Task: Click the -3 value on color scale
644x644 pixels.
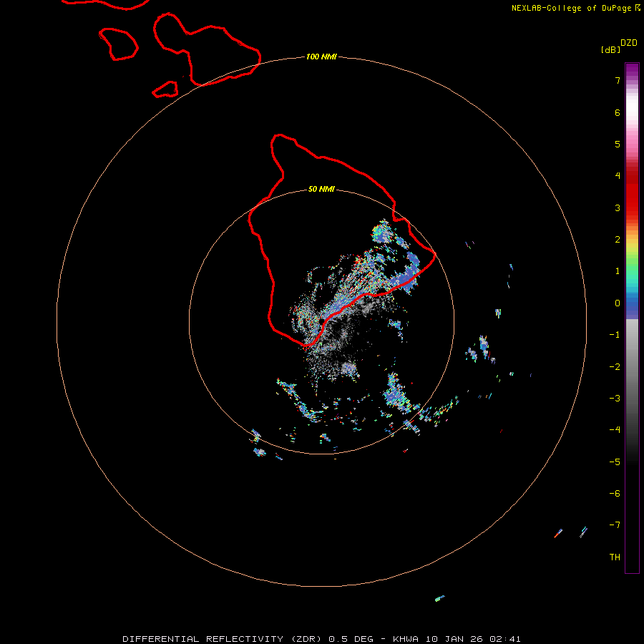Action: pyautogui.click(x=615, y=399)
